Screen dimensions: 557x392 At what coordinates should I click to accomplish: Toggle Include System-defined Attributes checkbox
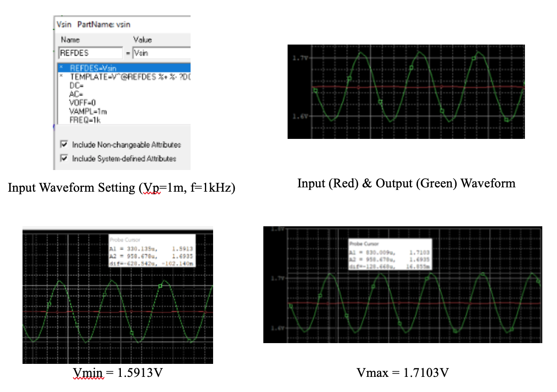coord(65,158)
